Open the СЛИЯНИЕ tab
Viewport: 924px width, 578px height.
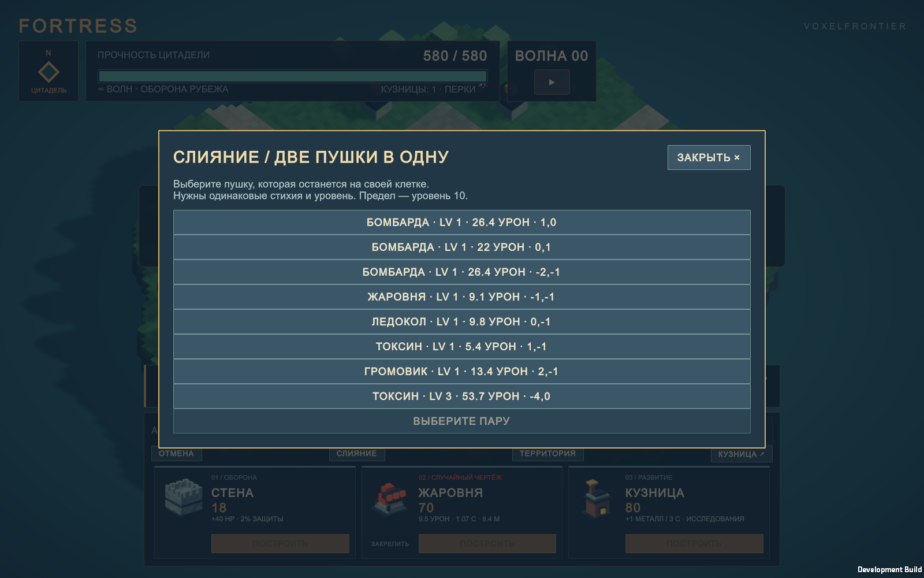[357, 454]
